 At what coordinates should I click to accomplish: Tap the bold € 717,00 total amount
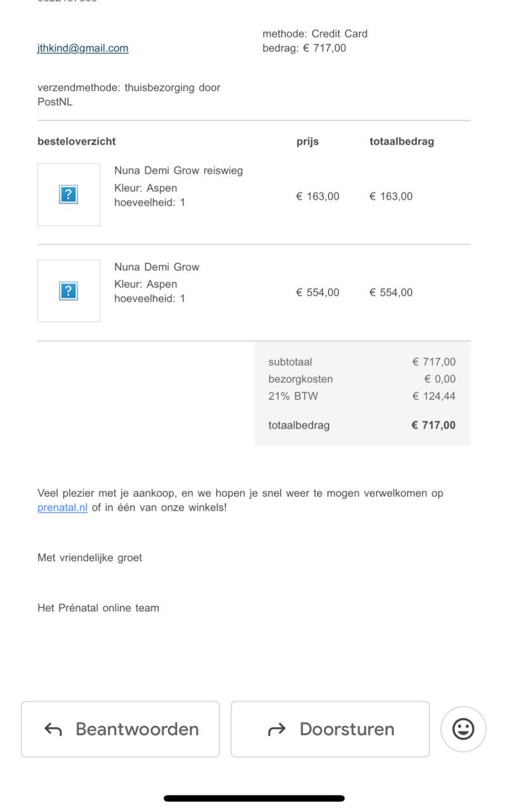click(x=433, y=425)
